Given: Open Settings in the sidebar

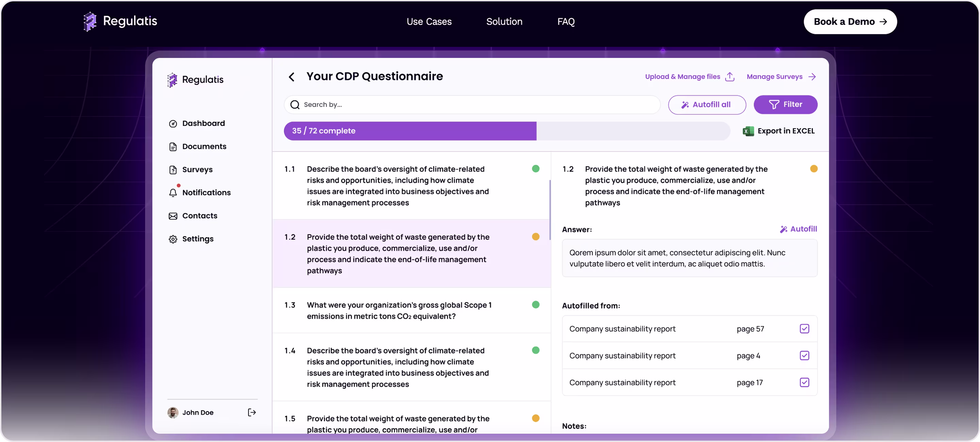Looking at the screenshot, I should (191, 239).
